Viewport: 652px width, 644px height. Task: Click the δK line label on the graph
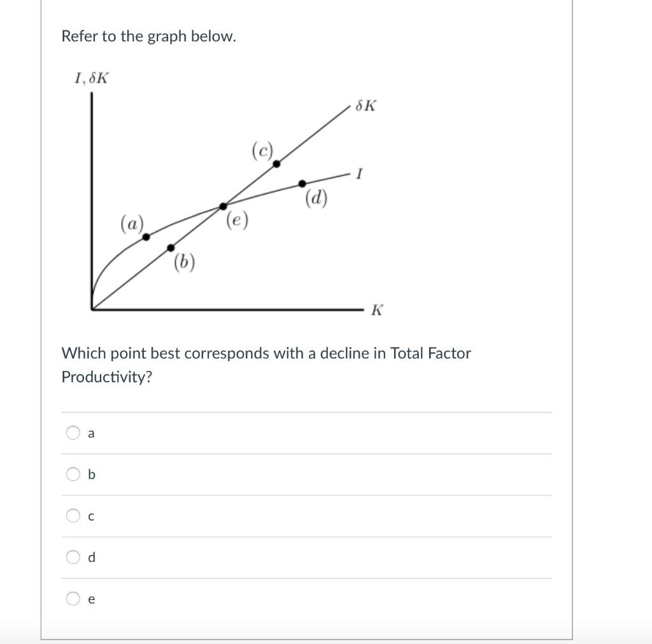click(365, 106)
